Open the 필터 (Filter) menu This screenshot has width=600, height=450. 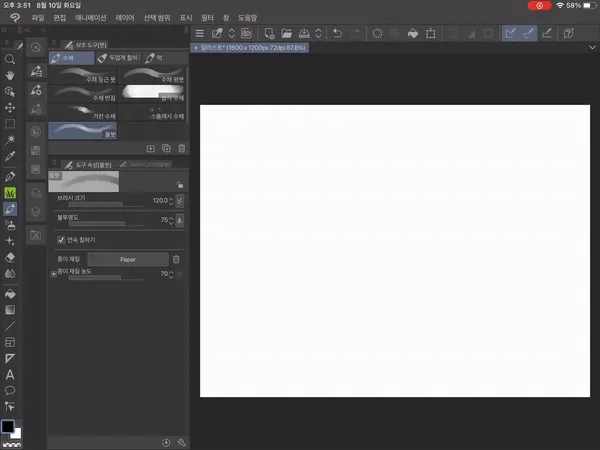[207, 18]
